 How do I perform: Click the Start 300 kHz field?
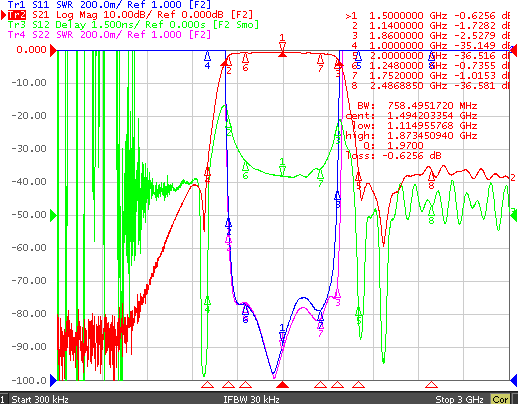40,399
